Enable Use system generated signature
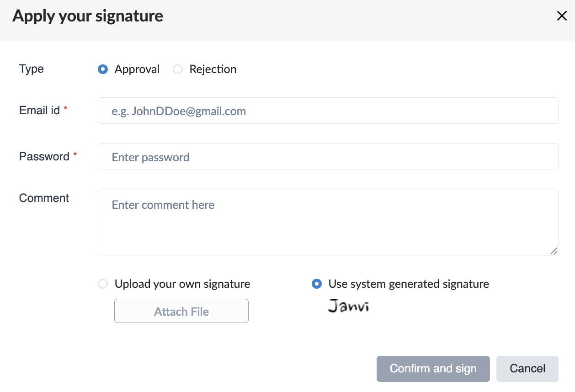This screenshot has height=392, width=575. 316,284
